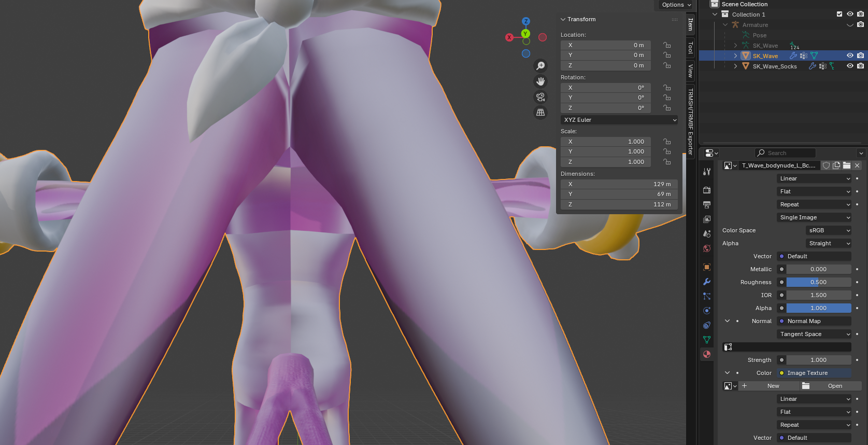The image size is (868, 445).
Task: Collapse Collection 1 in outliner
Action: (715, 14)
